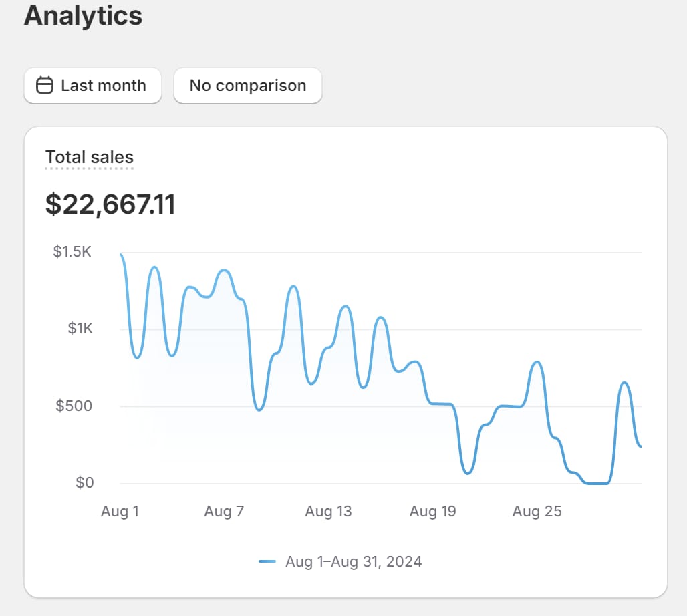Open the Total sales report link

pyautogui.click(x=90, y=157)
